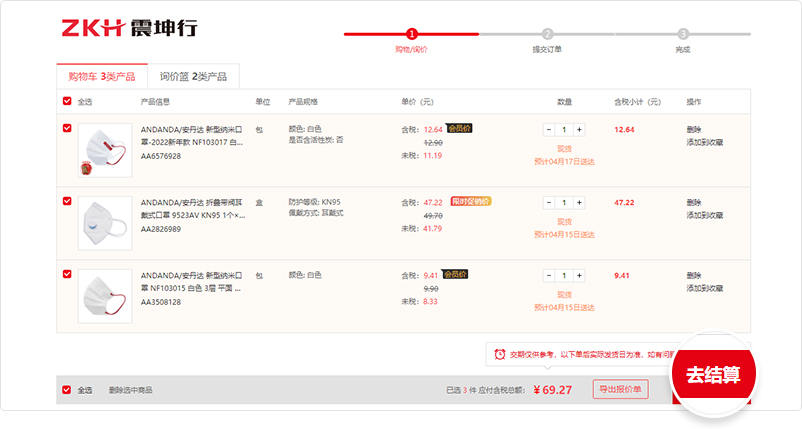Open product title 折叠带阀耳戴式口罩 9523AV
Image resolution: width=802 pixels, height=429 pixels.
[x=193, y=209]
